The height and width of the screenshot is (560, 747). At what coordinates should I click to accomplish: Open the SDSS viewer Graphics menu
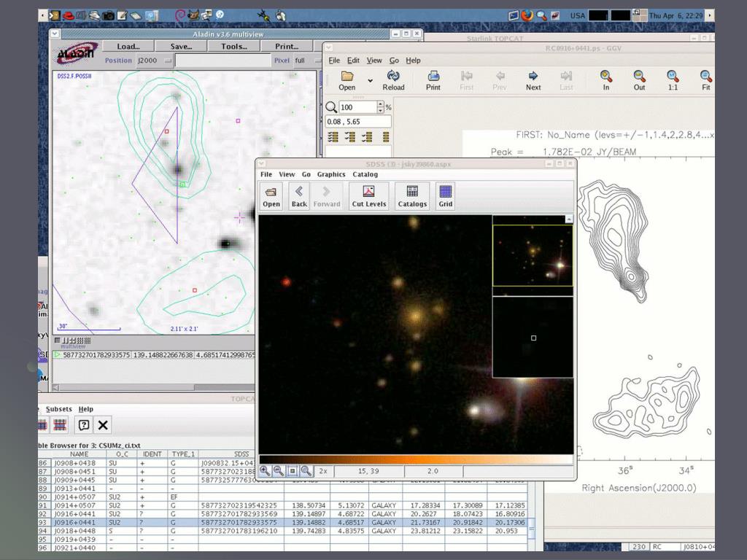(x=331, y=174)
